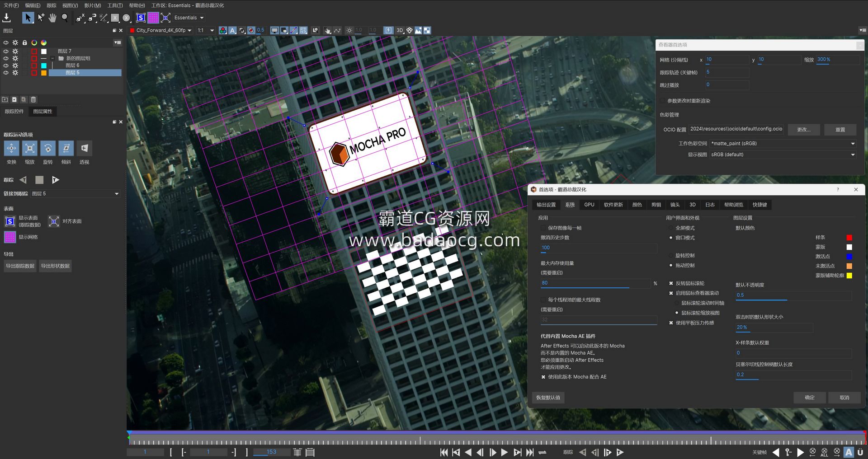This screenshot has height=459, width=868.
Task: Click the Transform motion option icon
Action: tap(11, 148)
